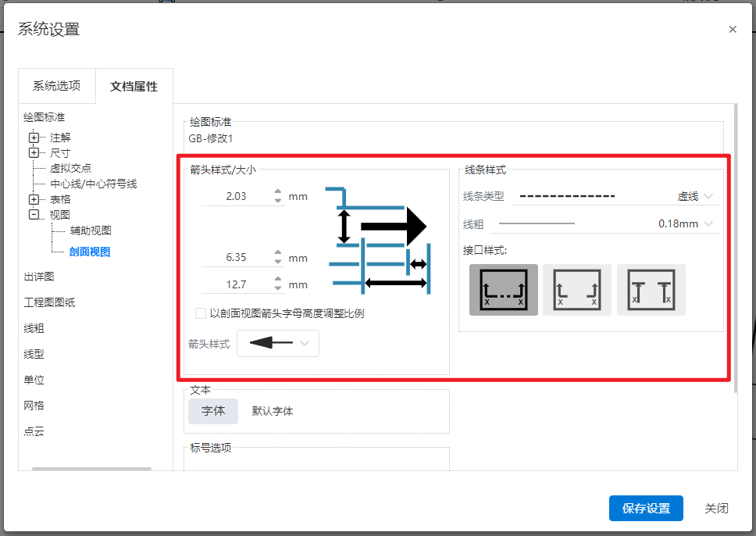Switch to the 系统选项 tab
This screenshot has width=756, height=536.
click(56, 86)
